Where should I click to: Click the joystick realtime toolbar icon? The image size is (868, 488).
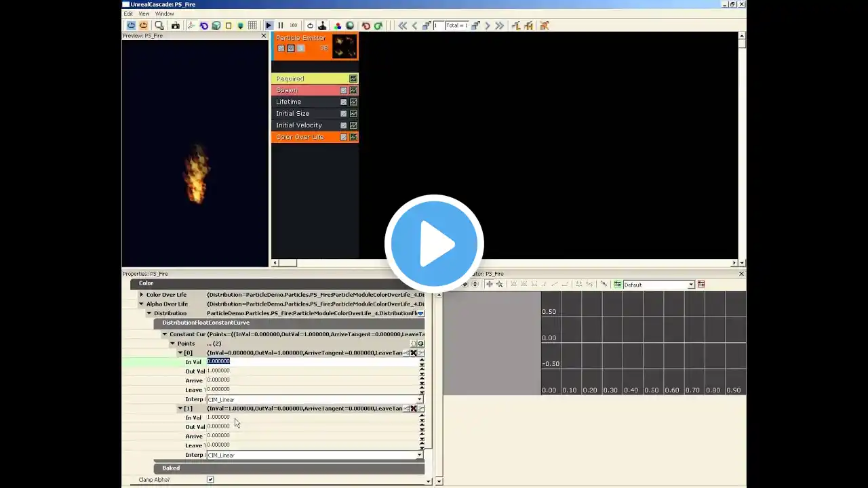(322, 26)
